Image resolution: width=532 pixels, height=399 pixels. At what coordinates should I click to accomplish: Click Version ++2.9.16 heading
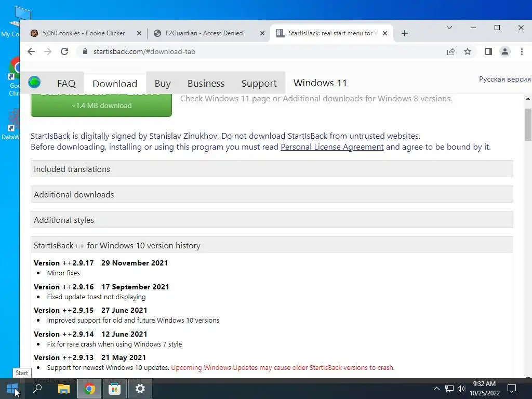pos(101,287)
